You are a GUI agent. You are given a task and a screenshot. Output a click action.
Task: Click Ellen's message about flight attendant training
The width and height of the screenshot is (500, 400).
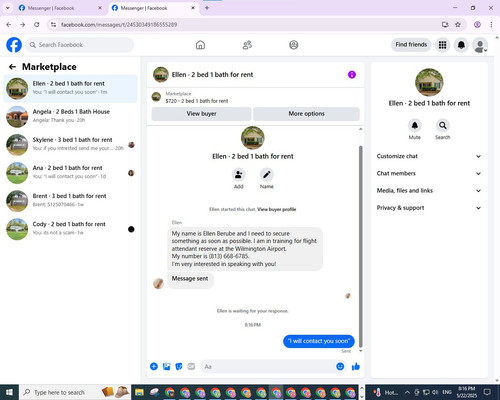(x=245, y=249)
